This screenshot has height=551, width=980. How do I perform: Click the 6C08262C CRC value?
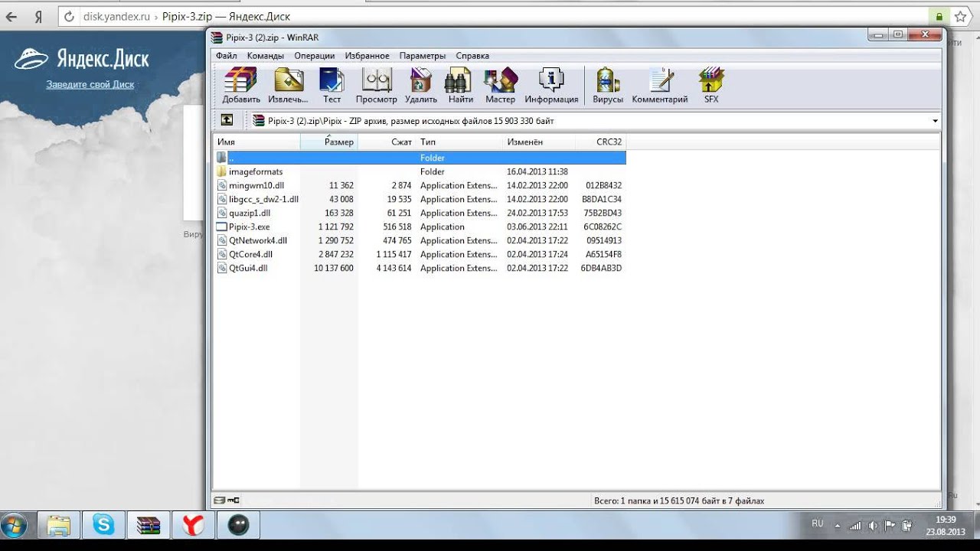point(603,227)
